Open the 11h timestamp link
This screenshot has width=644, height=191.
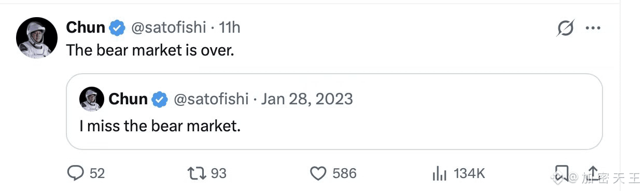[230, 28]
